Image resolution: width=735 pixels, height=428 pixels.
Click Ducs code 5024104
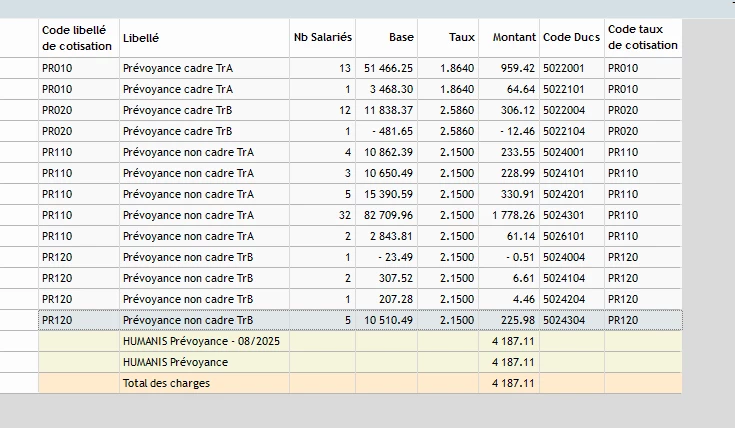[x=564, y=278]
